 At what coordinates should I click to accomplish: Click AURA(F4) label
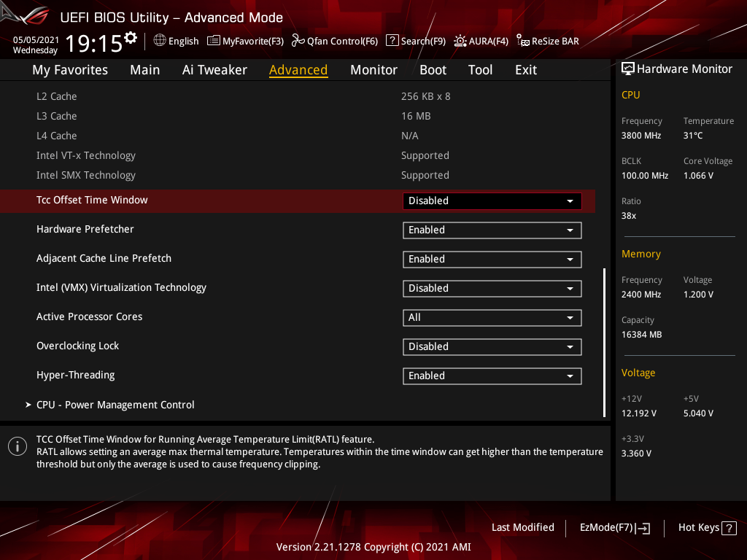click(488, 41)
